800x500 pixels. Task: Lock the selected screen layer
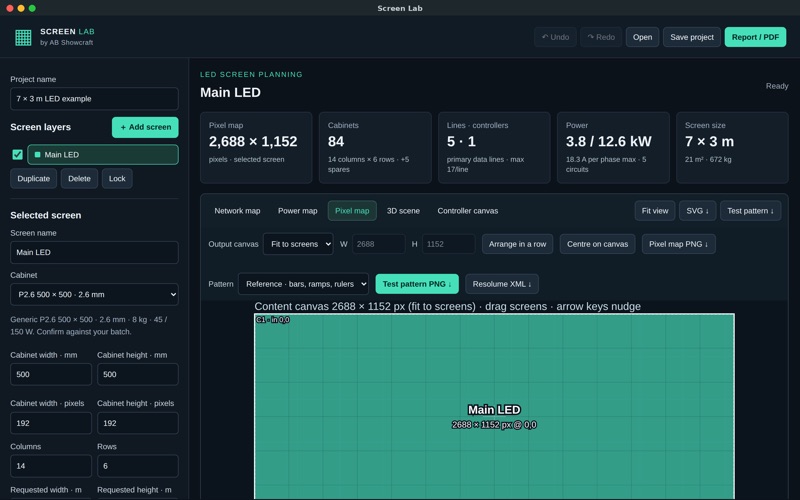click(x=117, y=179)
